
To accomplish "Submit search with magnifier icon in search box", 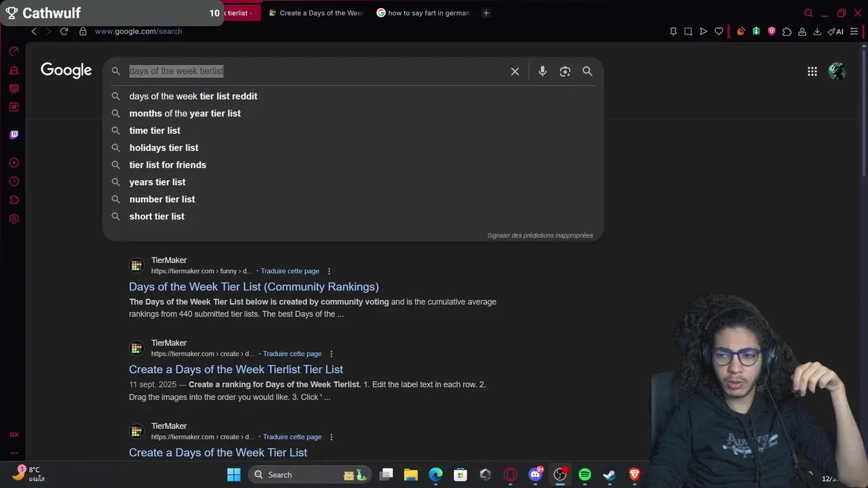I will point(587,71).
